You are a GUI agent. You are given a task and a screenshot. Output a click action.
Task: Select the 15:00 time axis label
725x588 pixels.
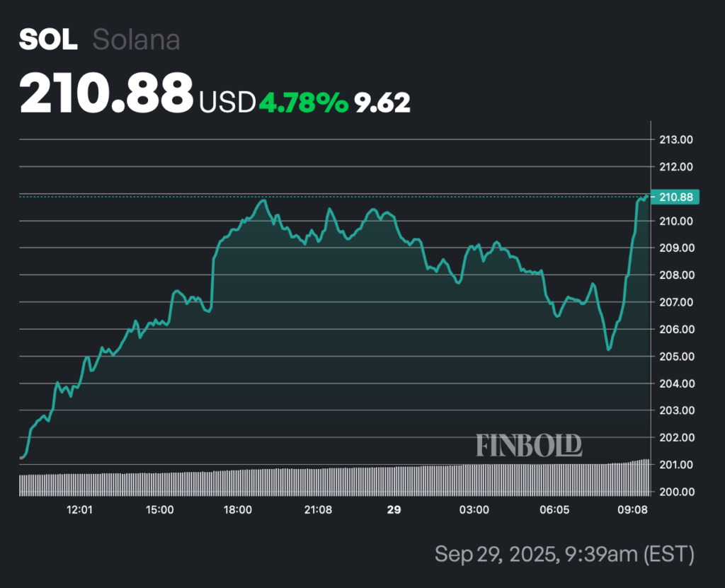pyautogui.click(x=159, y=509)
